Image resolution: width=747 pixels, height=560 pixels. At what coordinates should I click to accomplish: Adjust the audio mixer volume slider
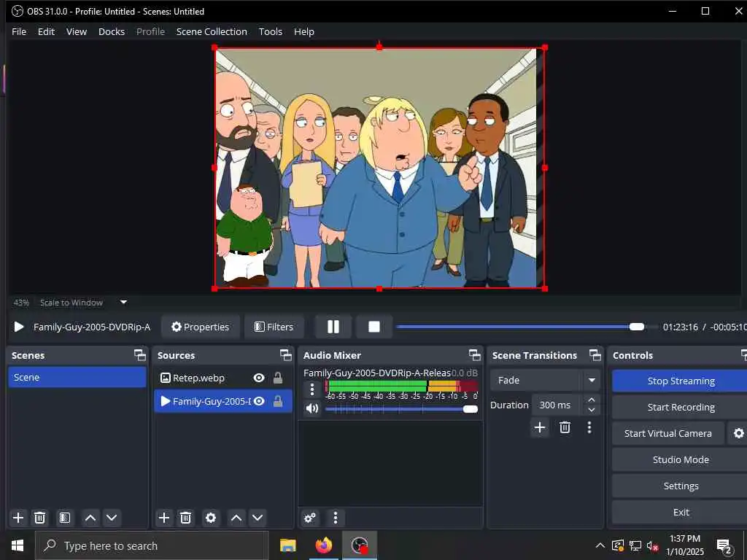470,409
